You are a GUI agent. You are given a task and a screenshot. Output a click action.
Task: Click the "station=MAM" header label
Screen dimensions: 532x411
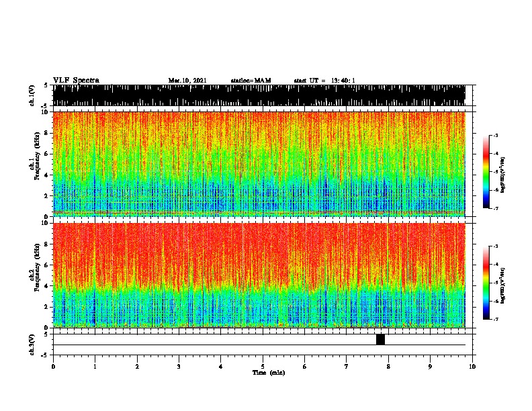(x=251, y=81)
